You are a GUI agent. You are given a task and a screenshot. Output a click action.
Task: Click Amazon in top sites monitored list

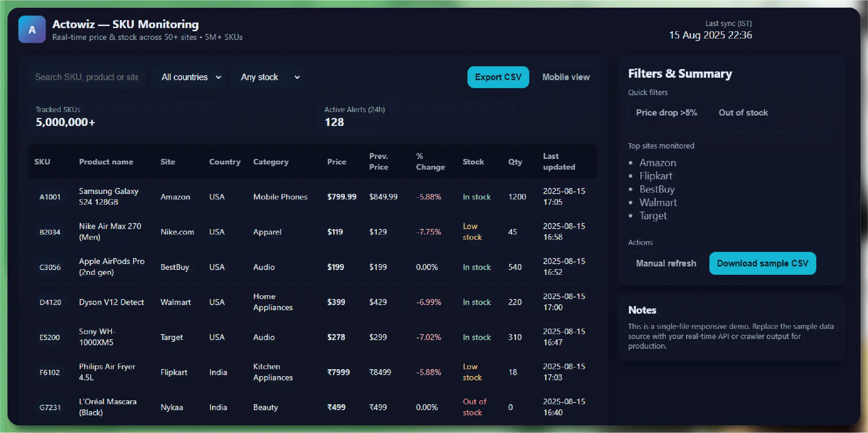coord(657,163)
